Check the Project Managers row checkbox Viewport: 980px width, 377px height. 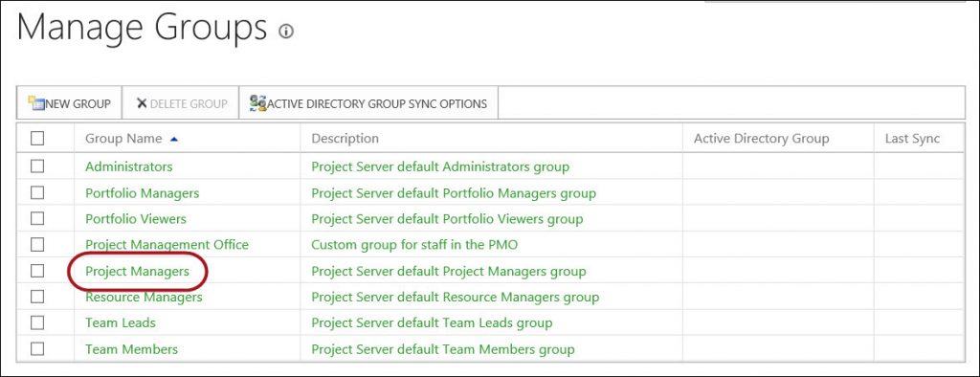coord(37,271)
